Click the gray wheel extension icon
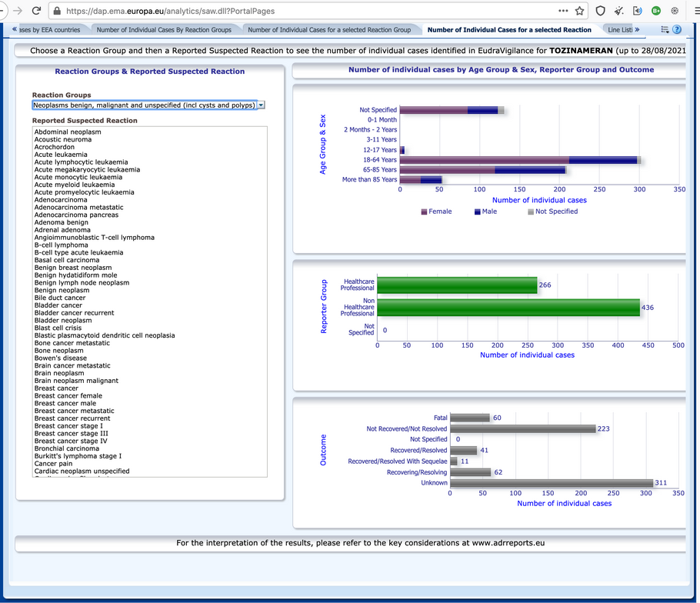Image resolution: width=700 pixels, height=603 pixels. (675, 11)
